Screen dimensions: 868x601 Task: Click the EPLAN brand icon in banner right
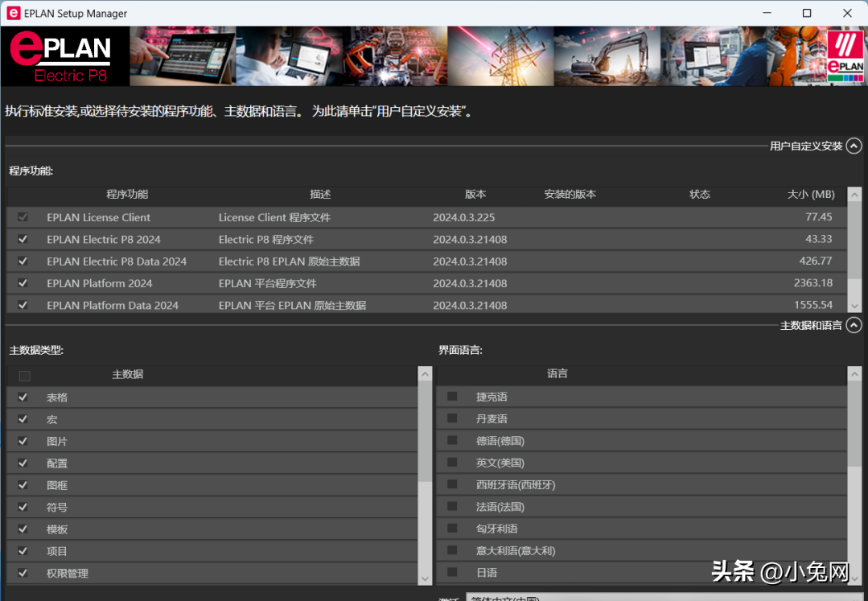pyautogui.click(x=845, y=56)
